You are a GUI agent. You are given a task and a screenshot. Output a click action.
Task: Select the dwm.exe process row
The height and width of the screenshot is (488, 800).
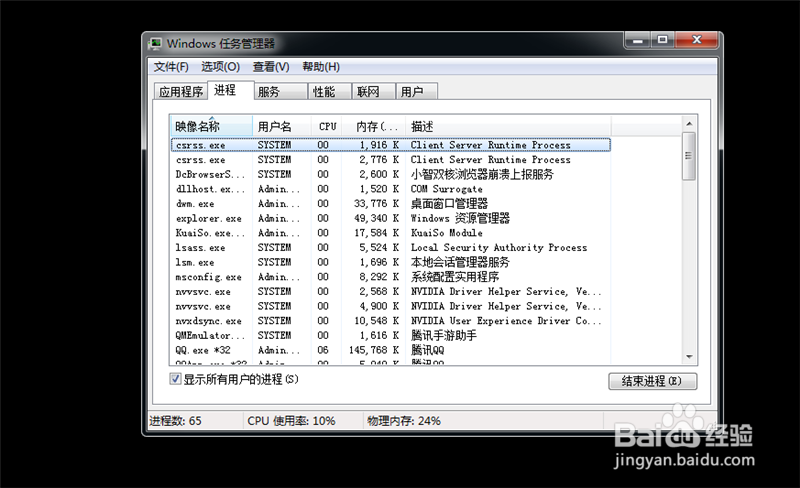390,204
